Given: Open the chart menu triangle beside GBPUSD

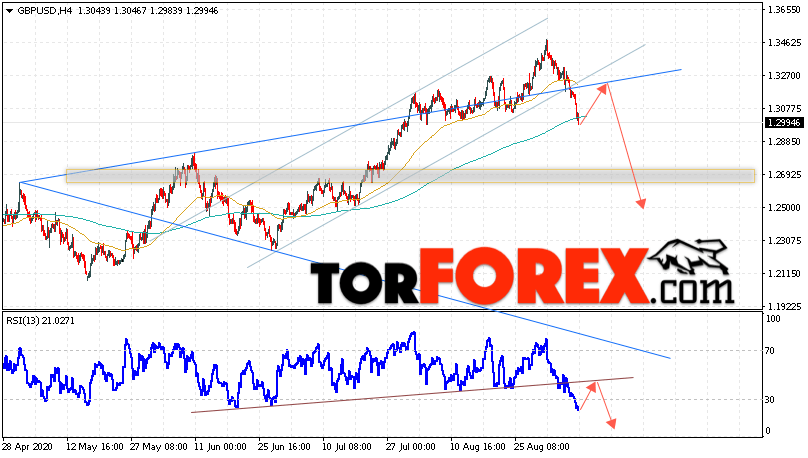Looking at the screenshot, I should 10,11.
